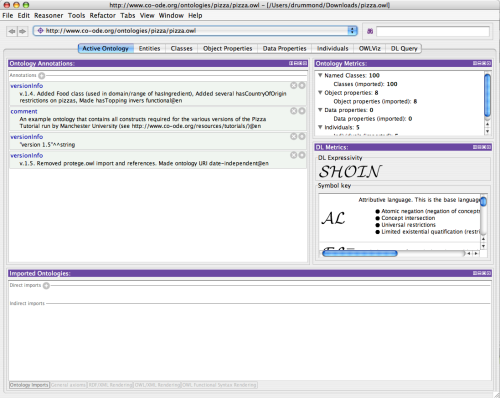Edit the first versionInfo annotation
Screen dimensions: 500x398
click(x=302, y=86)
